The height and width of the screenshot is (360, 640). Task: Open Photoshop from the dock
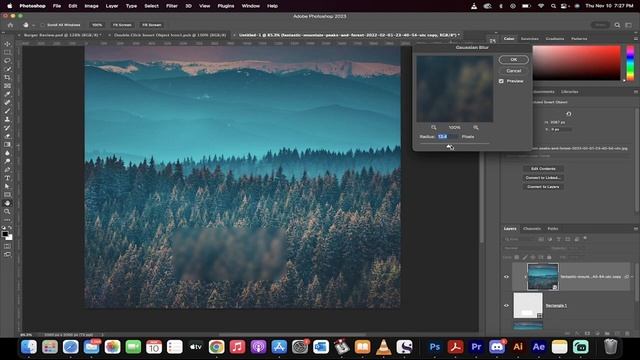434,347
